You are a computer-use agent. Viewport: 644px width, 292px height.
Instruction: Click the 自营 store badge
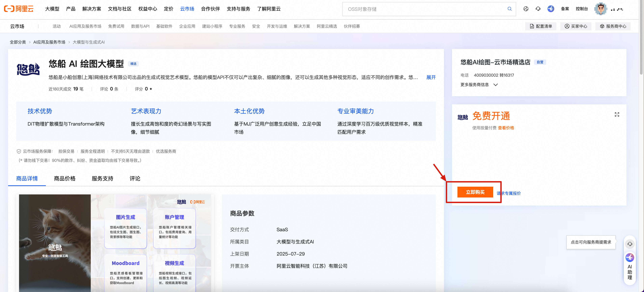point(540,62)
